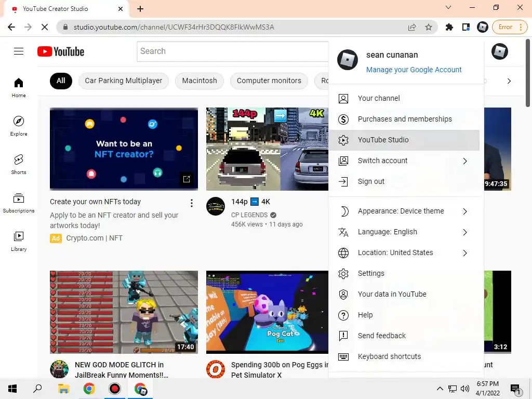Click the Pet Simulator X channel avatar
The height and width of the screenshot is (399, 532).
[x=216, y=369]
